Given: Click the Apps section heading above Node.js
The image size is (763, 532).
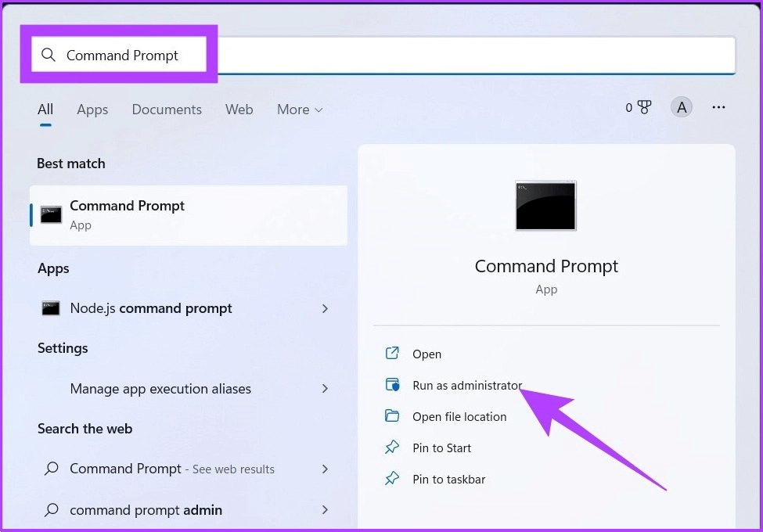Looking at the screenshot, I should [53, 269].
